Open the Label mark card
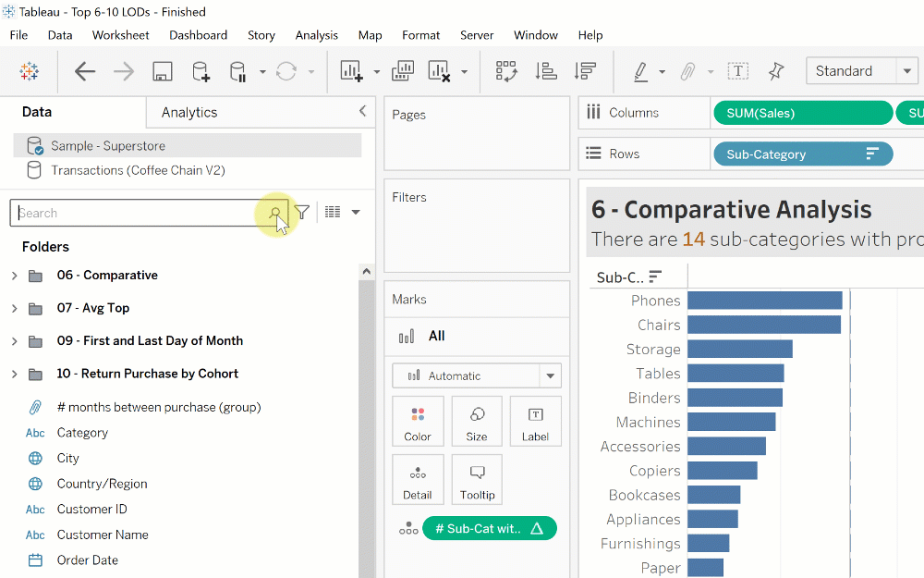The image size is (924, 578). pyautogui.click(x=535, y=421)
